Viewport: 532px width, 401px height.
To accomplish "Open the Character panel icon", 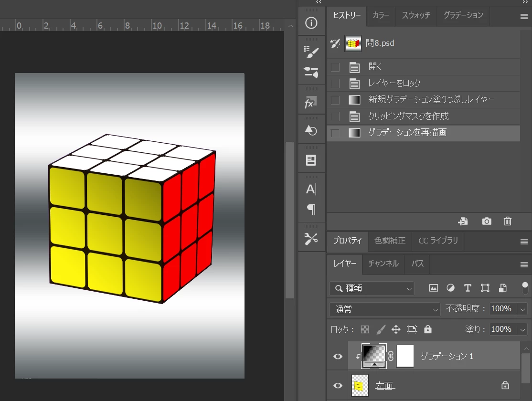I will tap(311, 189).
